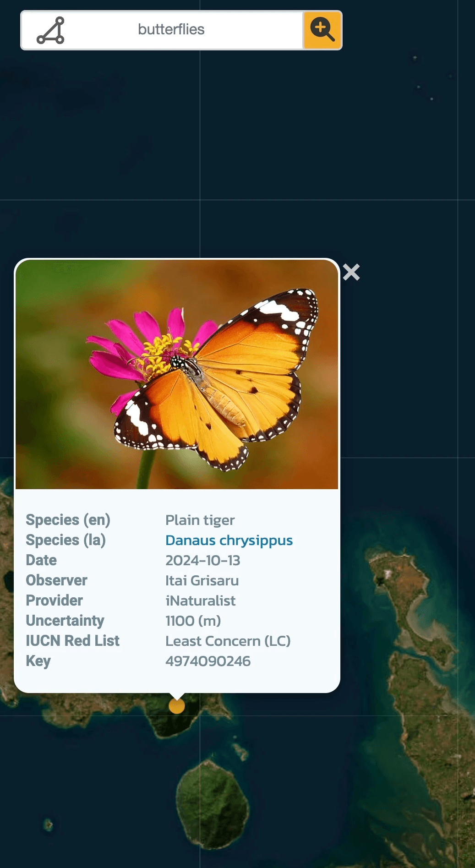Click the Least Concern (LC) status
Image resolution: width=475 pixels, height=868 pixels.
tap(228, 641)
